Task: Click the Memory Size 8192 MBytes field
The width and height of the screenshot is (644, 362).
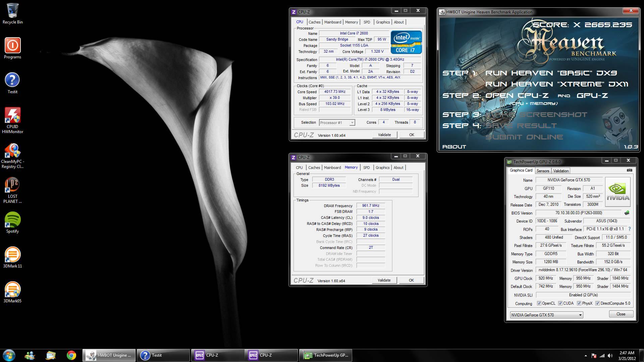Action: click(x=329, y=186)
